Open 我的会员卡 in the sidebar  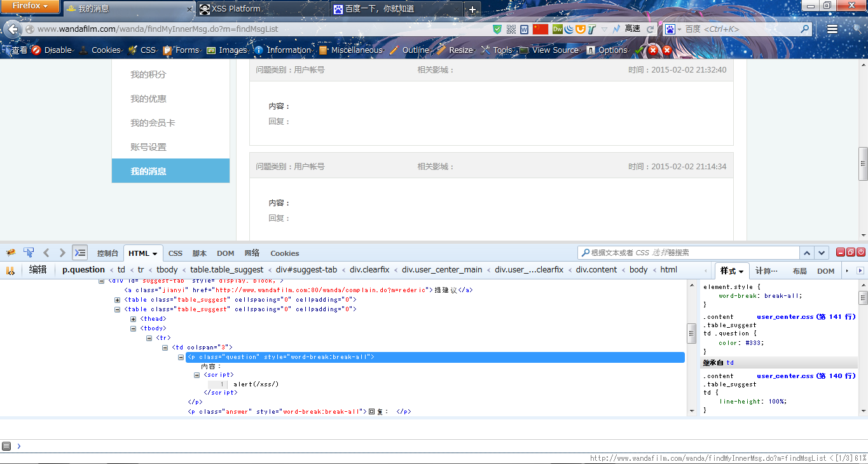click(x=153, y=123)
